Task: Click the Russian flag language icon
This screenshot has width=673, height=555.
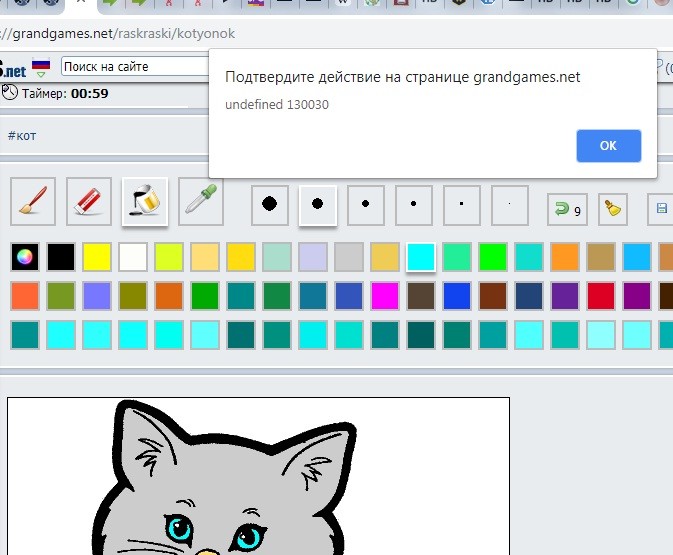Action: [41, 64]
